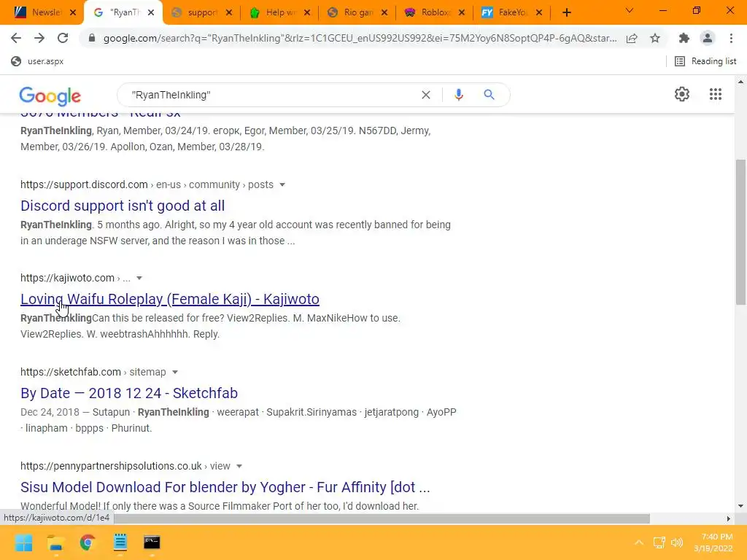
Task: Open "Discord support isn't good at all" result
Action: tap(123, 206)
